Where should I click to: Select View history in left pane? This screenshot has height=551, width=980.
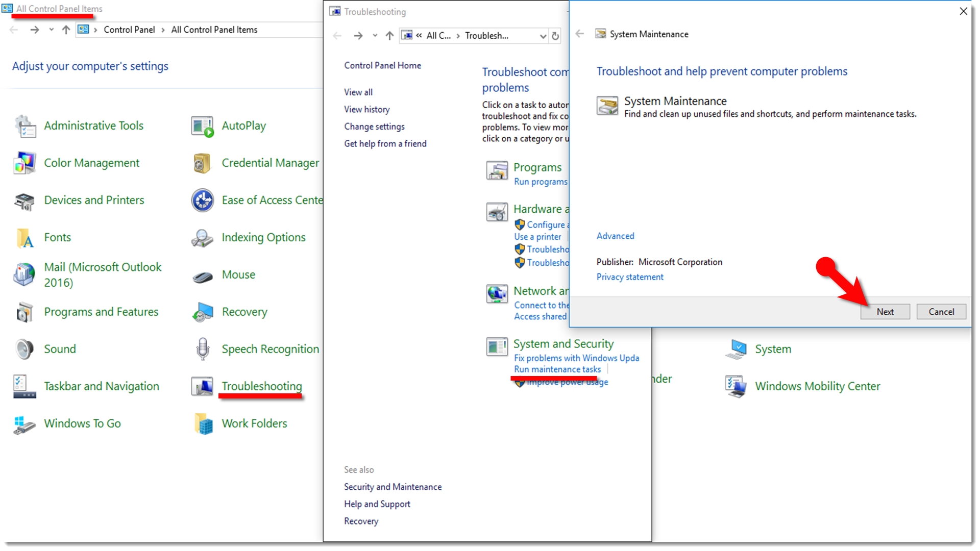(x=366, y=109)
